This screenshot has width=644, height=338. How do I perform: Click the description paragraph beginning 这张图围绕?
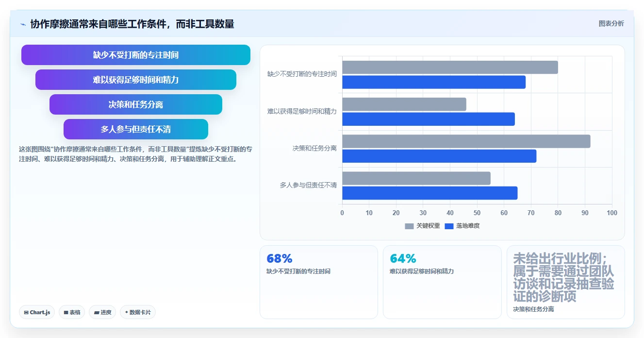(x=135, y=153)
